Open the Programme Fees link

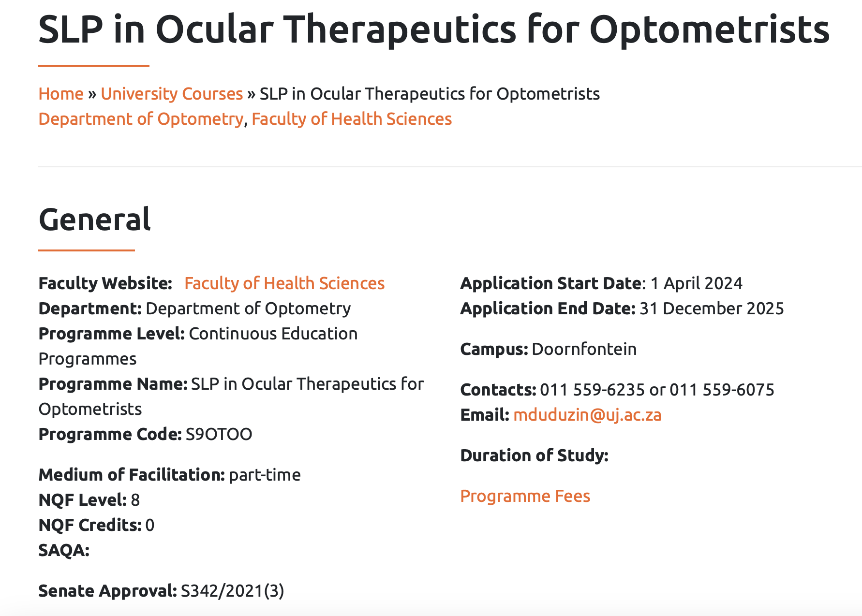[x=525, y=496]
